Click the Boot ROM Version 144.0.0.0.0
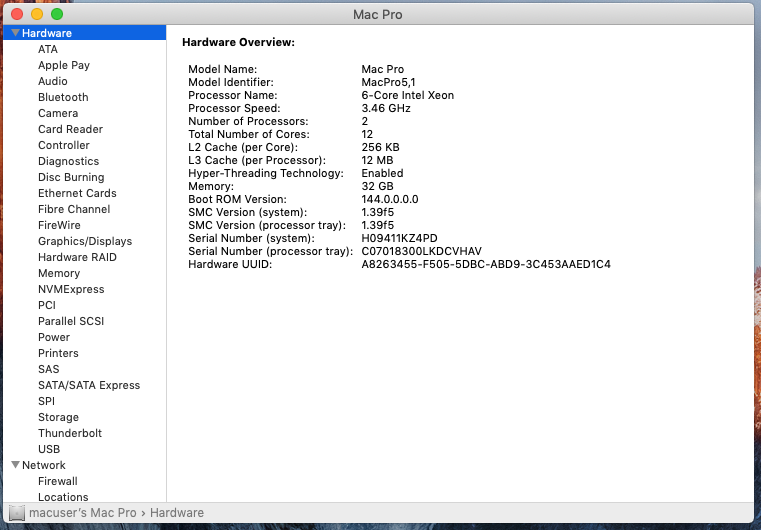Viewport: 761px width, 530px height. pyautogui.click(x=390, y=199)
